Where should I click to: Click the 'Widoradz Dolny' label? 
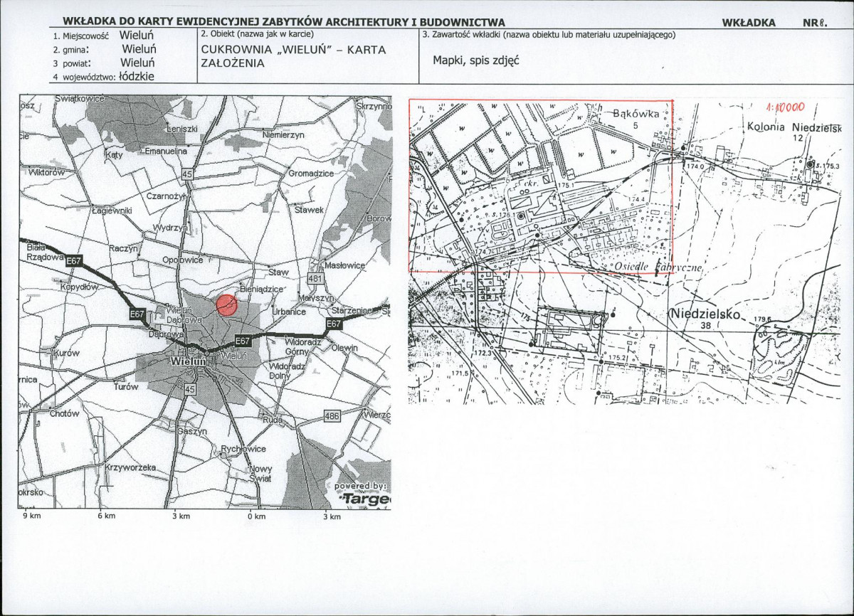click(288, 371)
